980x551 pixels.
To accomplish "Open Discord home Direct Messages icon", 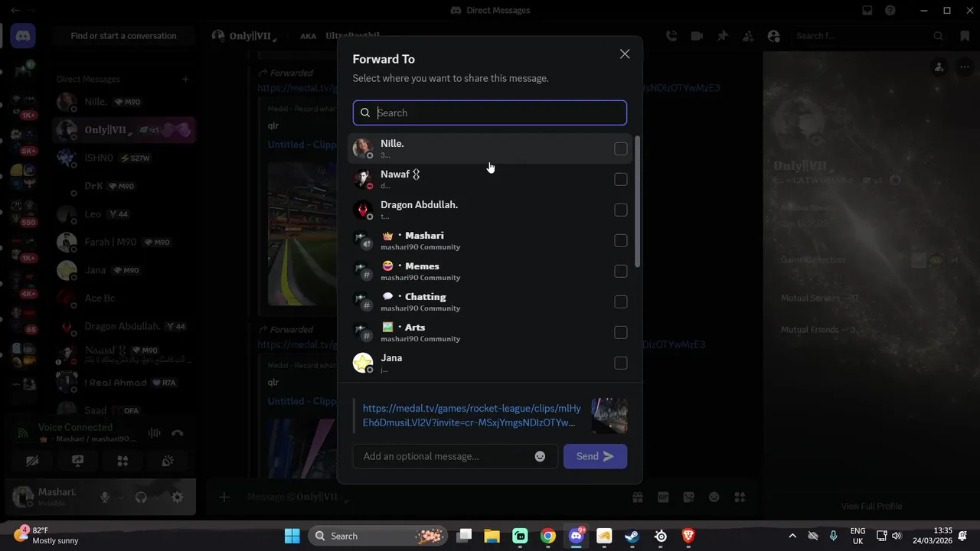I will pyautogui.click(x=22, y=35).
